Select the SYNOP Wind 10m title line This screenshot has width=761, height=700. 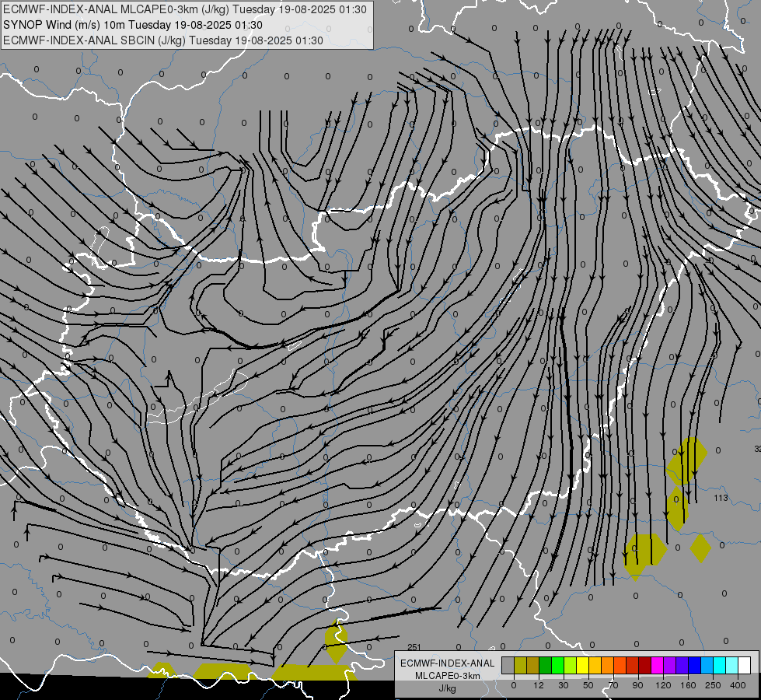132,25
